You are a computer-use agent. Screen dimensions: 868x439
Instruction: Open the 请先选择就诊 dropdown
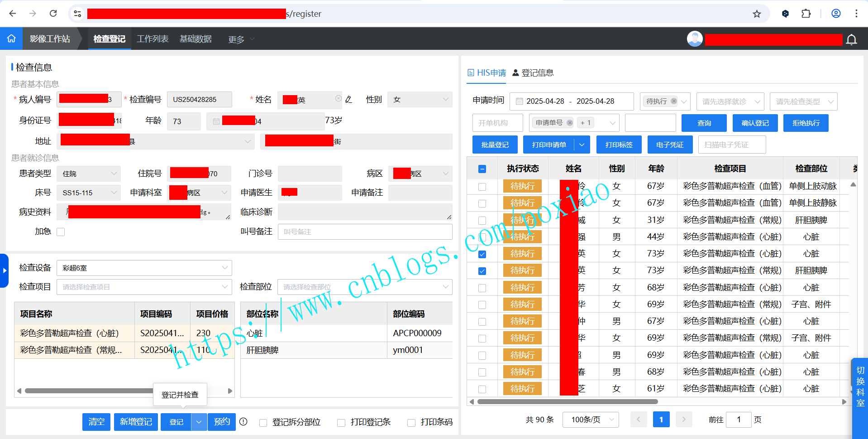730,101
